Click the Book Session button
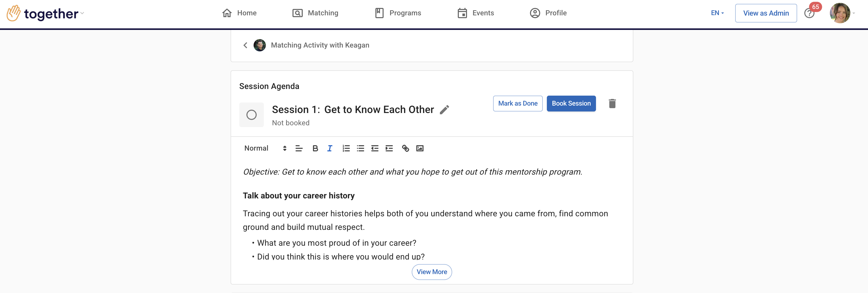 (571, 104)
